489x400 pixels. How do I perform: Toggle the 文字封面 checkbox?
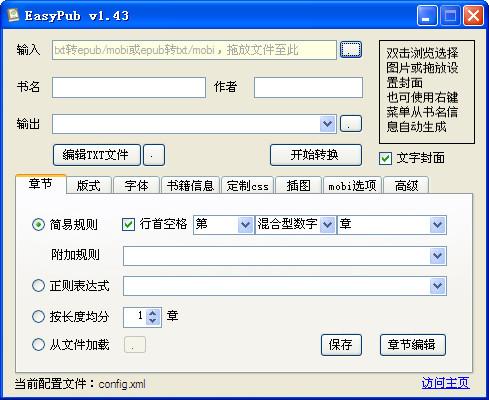(x=386, y=158)
